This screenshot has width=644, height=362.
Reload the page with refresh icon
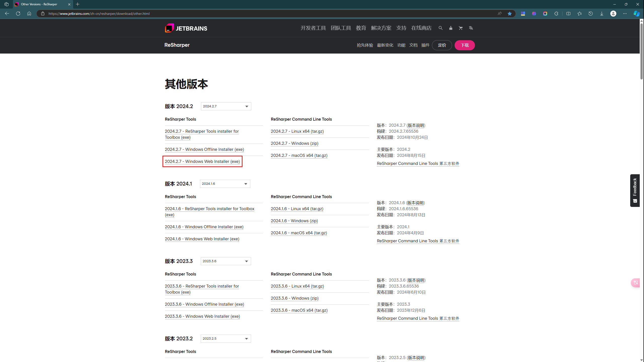click(x=18, y=14)
